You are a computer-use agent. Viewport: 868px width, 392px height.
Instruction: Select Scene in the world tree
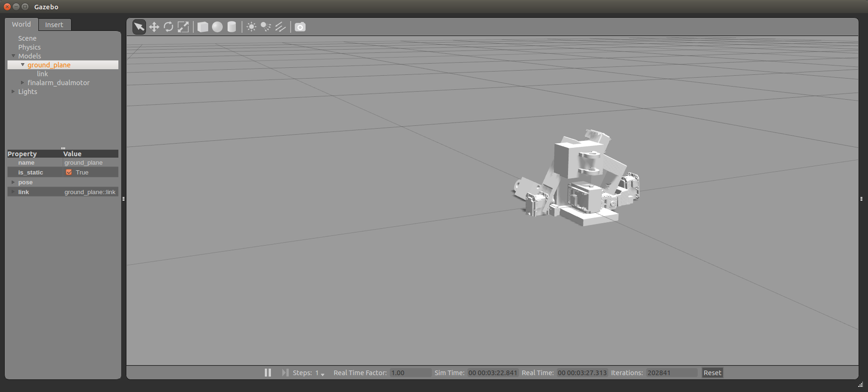[x=27, y=38]
